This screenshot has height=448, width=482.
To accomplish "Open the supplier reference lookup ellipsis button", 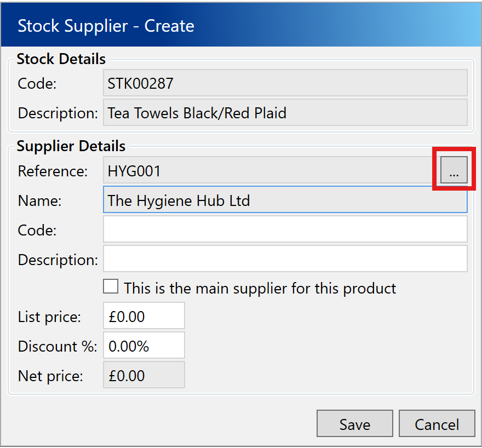I will coord(454,170).
